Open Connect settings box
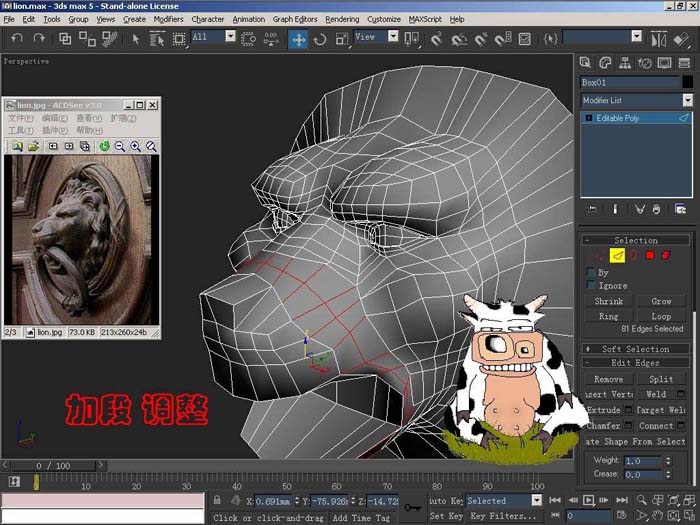Image resolution: width=700 pixels, height=525 pixels. (x=681, y=425)
